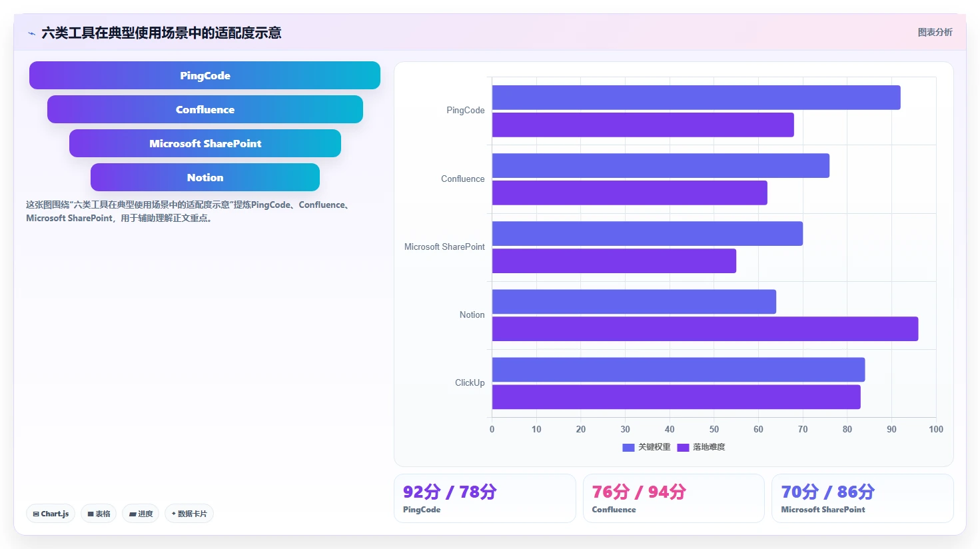Click Confluence's 落地难度 bar in chart
Image resolution: width=980 pixels, height=549 pixels.
(x=630, y=193)
